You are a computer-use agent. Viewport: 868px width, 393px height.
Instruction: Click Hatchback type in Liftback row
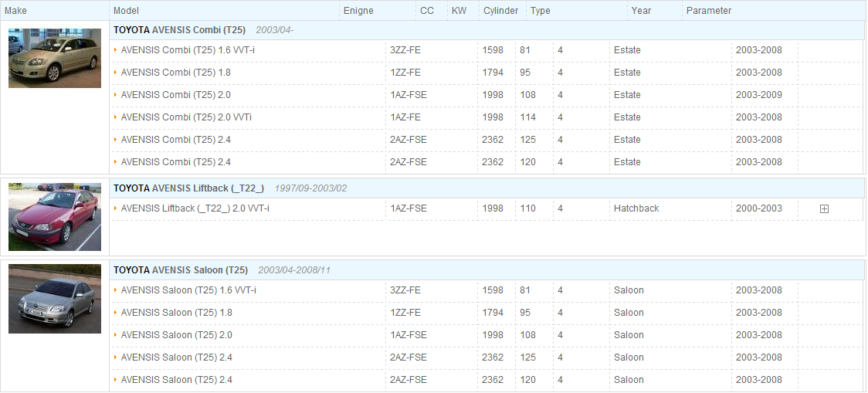(636, 208)
